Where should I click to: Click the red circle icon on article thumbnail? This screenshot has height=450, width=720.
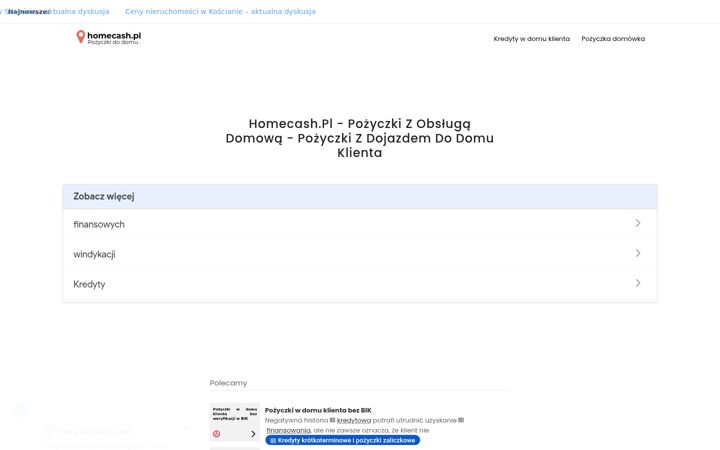217,434
